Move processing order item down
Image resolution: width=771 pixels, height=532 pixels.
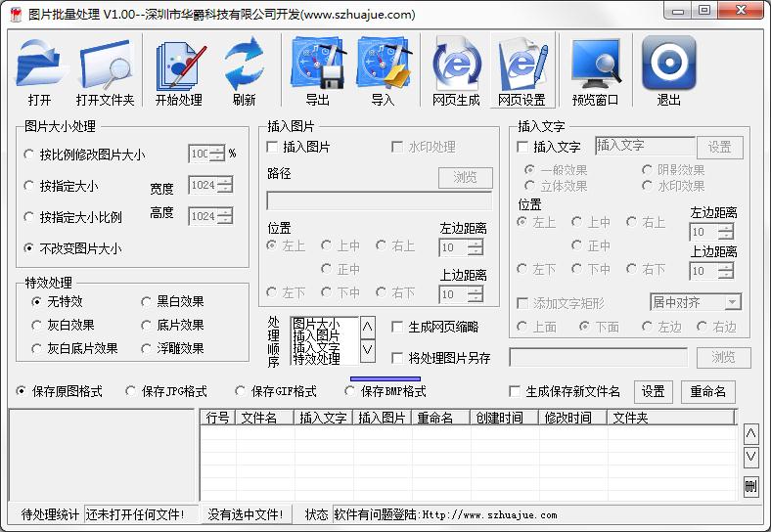pos(367,350)
